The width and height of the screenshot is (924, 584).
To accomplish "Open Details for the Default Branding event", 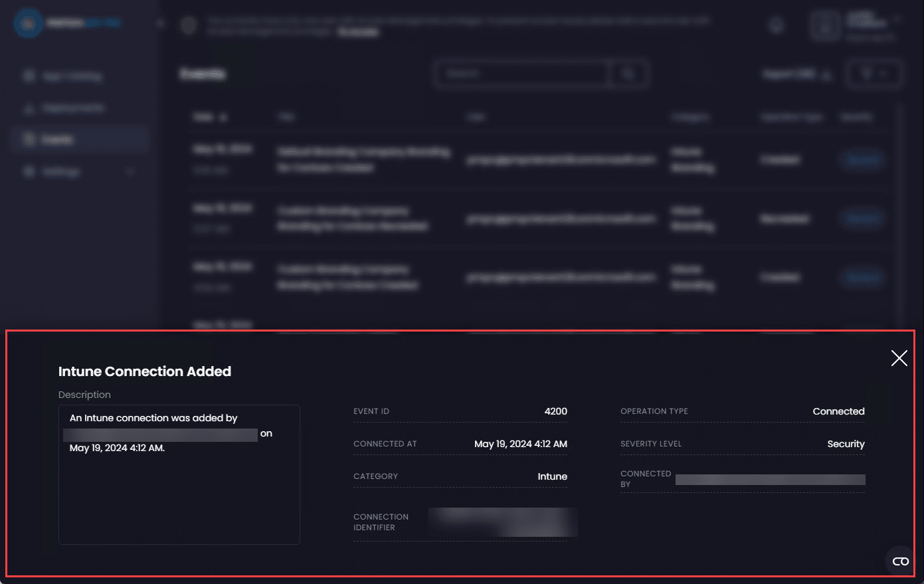I will point(862,160).
